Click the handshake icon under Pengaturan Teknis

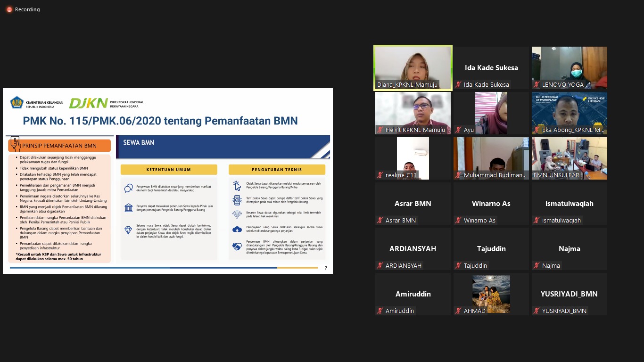(x=237, y=246)
